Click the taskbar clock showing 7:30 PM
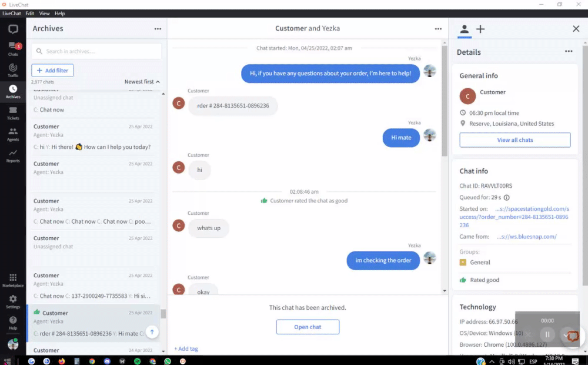Screen dimensions: 588x365 [554, 361]
